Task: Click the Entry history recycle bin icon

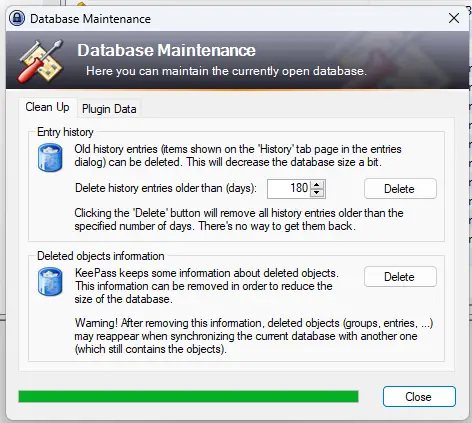Action: pyautogui.click(x=50, y=157)
